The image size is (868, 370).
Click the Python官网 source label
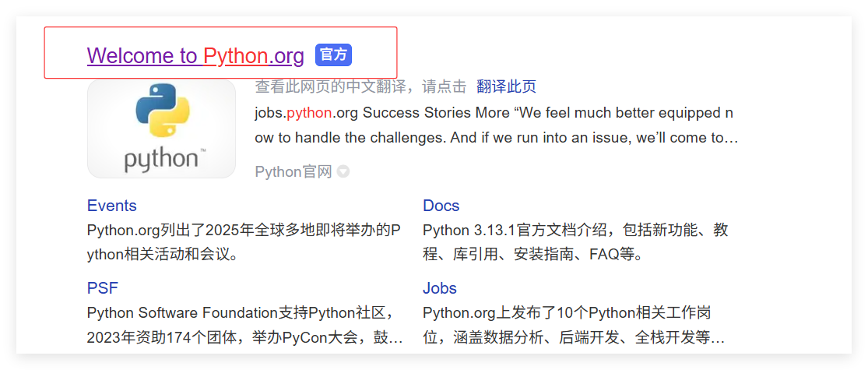pos(293,171)
